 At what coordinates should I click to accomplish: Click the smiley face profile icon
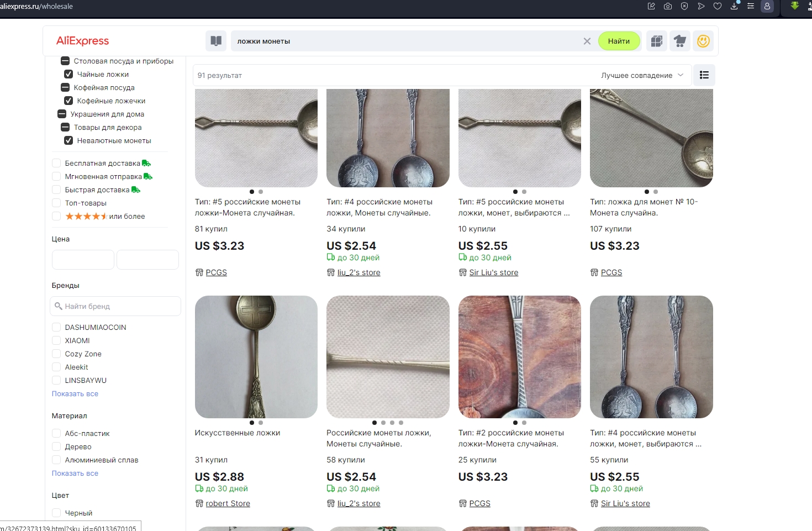[703, 41]
